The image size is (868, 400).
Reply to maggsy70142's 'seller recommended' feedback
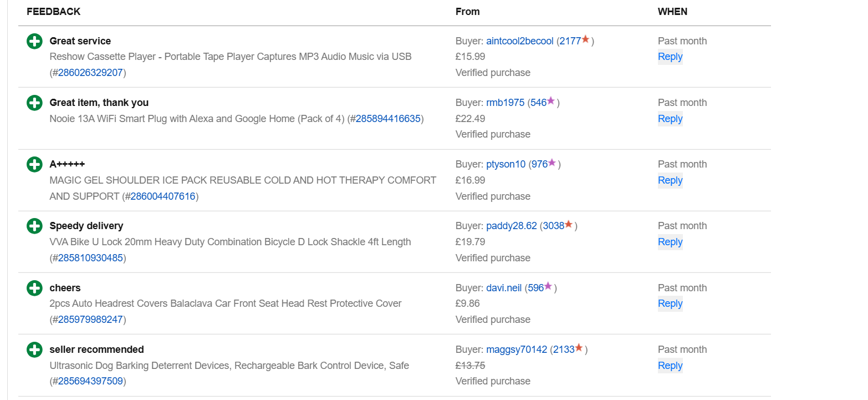click(x=670, y=366)
